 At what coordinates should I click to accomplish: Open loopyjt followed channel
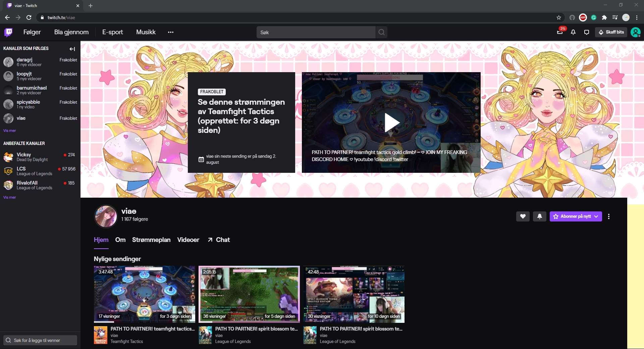click(40, 76)
